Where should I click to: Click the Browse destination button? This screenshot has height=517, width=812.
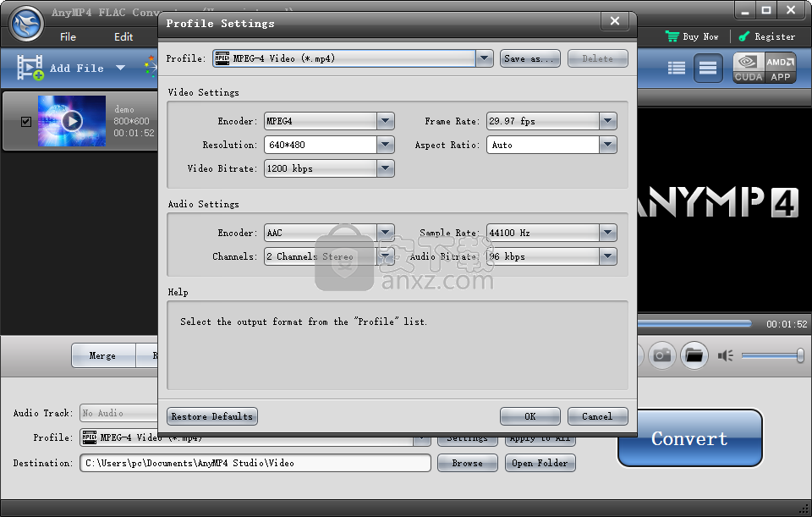tap(467, 463)
